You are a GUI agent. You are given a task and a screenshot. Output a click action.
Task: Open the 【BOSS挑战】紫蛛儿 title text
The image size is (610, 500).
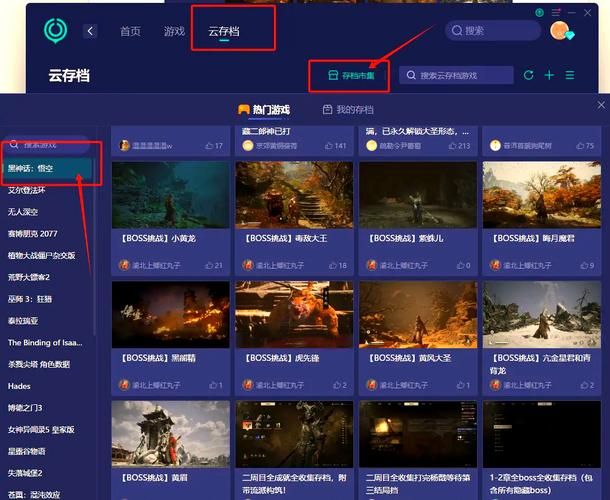tap(406, 239)
